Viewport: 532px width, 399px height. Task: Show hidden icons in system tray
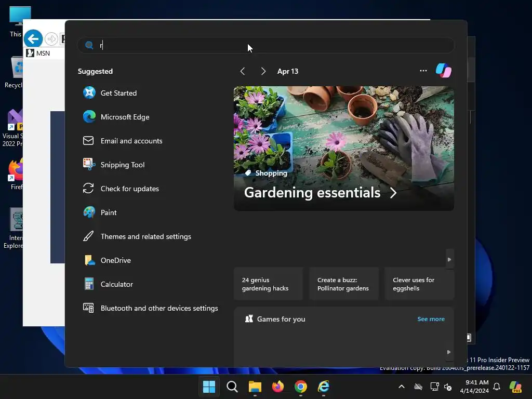pos(402,387)
